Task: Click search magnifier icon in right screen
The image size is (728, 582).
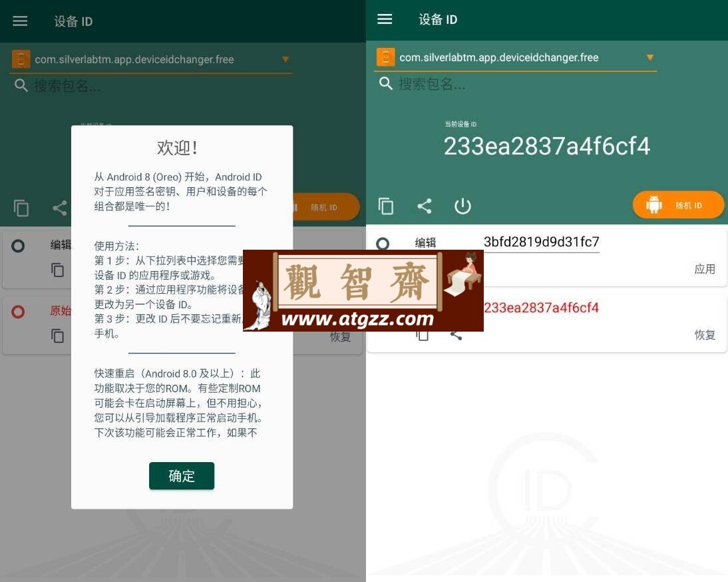Action: 386,84
